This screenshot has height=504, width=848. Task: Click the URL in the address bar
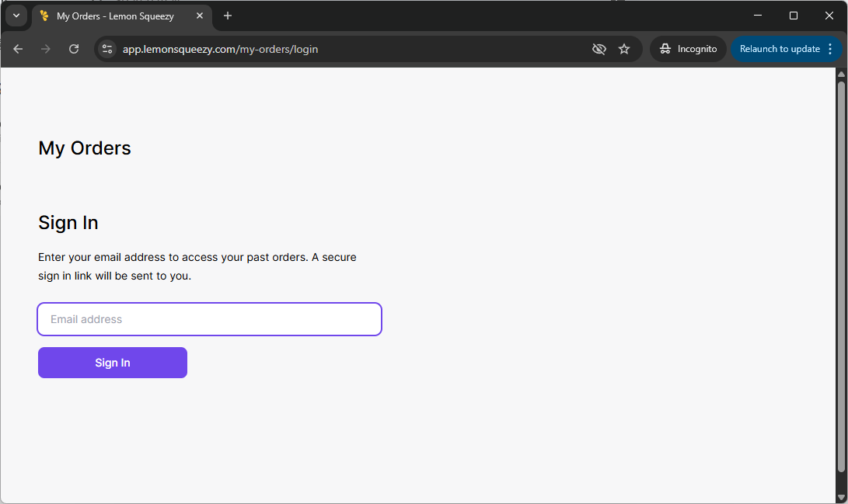(x=220, y=49)
